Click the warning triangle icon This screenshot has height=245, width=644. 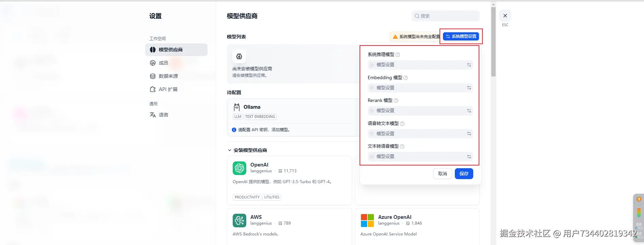pyautogui.click(x=395, y=37)
